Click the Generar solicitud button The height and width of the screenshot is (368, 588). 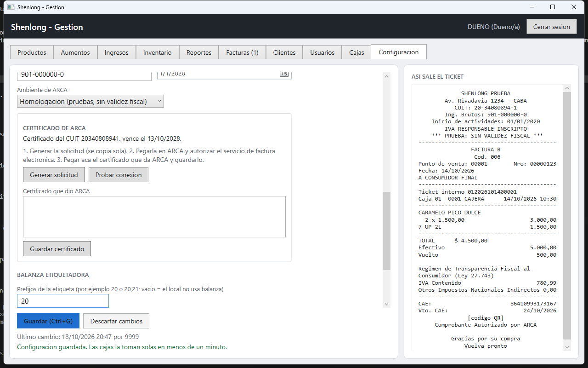click(54, 175)
